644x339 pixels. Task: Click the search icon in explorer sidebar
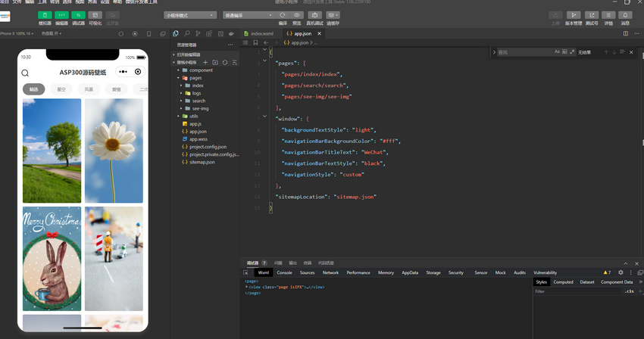pos(187,33)
